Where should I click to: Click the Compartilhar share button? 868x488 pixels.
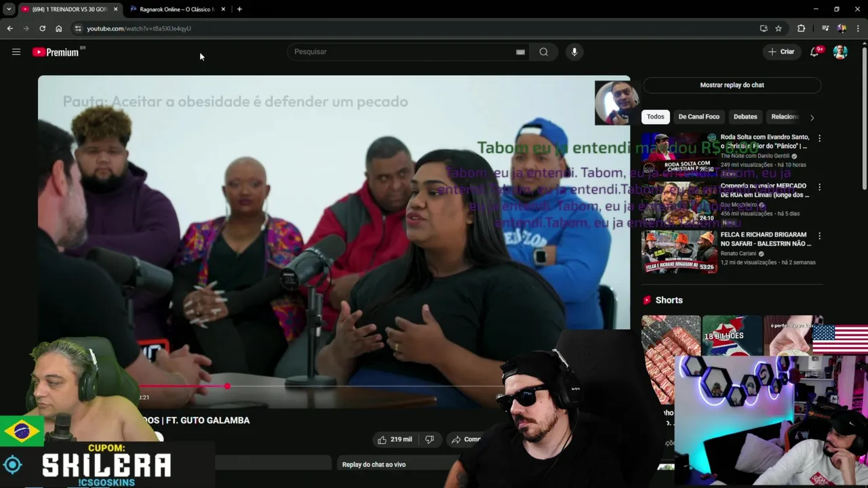point(467,439)
